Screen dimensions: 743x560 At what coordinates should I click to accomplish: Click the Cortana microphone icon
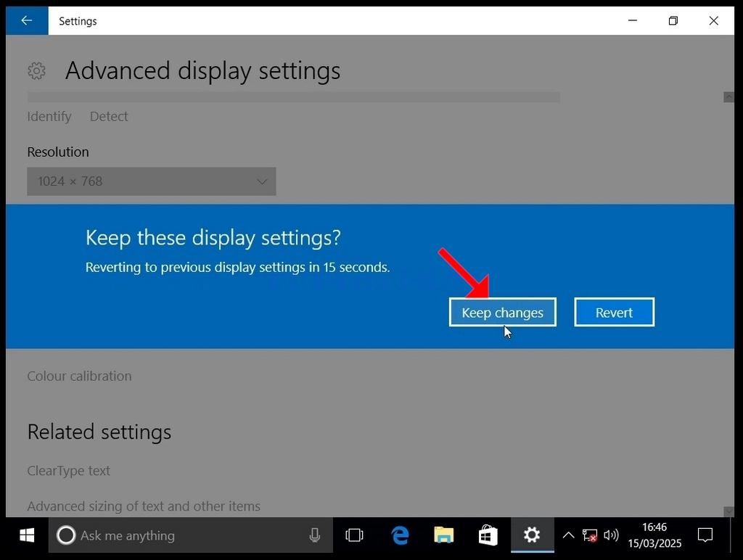click(x=314, y=535)
